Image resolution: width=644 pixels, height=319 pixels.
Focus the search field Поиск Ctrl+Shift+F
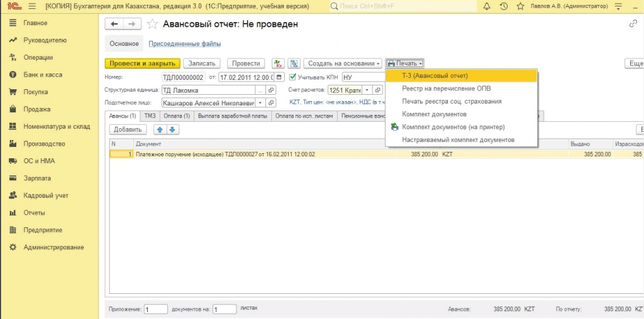[x=402, y=6]
